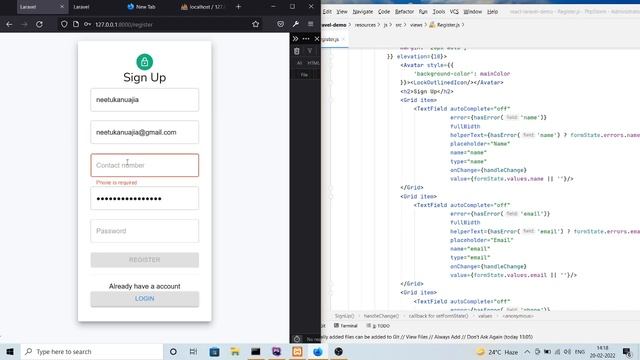
Task: Open the wrench developer tools icon
Action: tap(296, 24)
